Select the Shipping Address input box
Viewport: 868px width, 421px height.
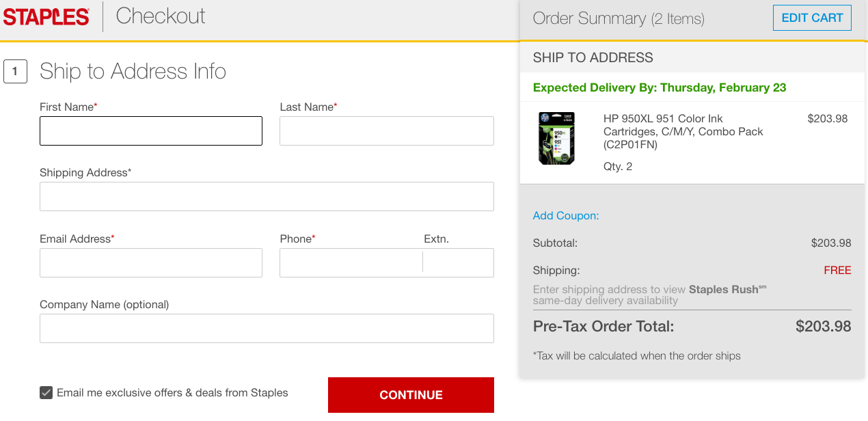267,197
